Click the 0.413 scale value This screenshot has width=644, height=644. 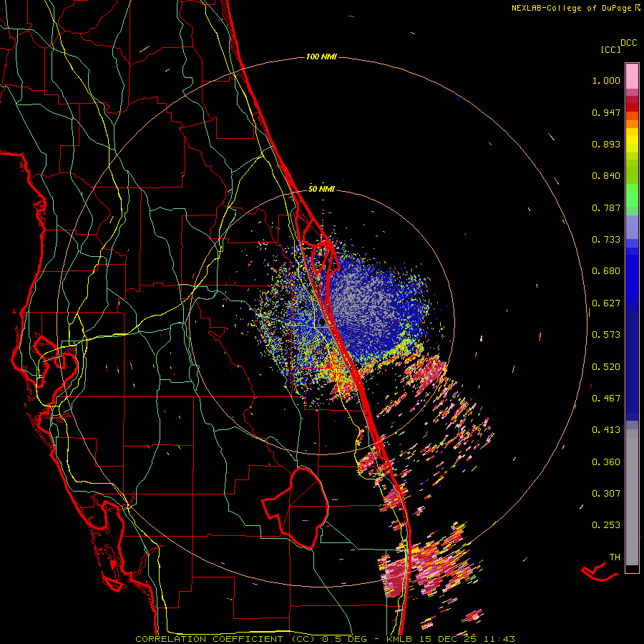pos(606,430)
